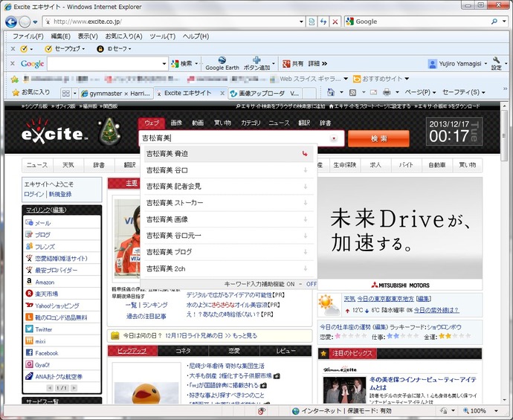513x420 pixels.
Task: Open the Google toolbar search box dropdown
Action: (x=164, y=63)
